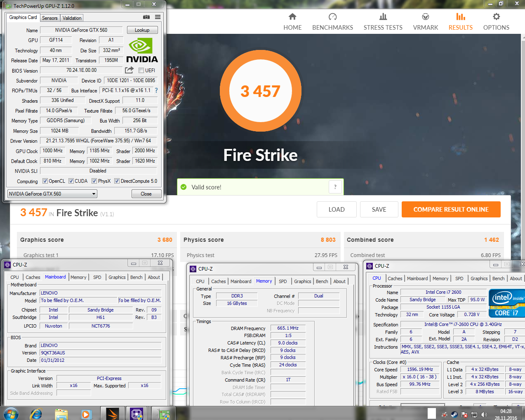This screenshot has width=525, height=420.
Task: Click the CPU-Z Memory window title icon
Action: point(193,269)
